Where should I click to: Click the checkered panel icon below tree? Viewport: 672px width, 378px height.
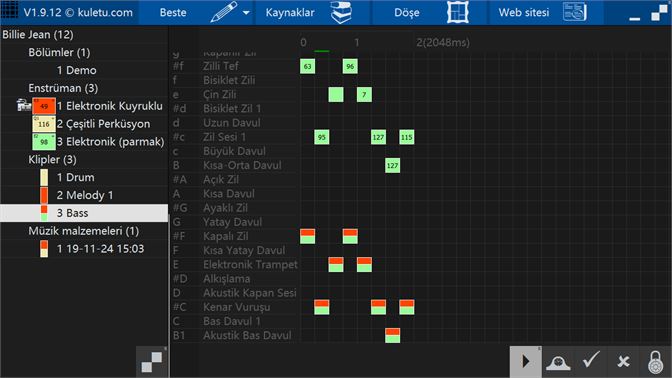point(152,362)
